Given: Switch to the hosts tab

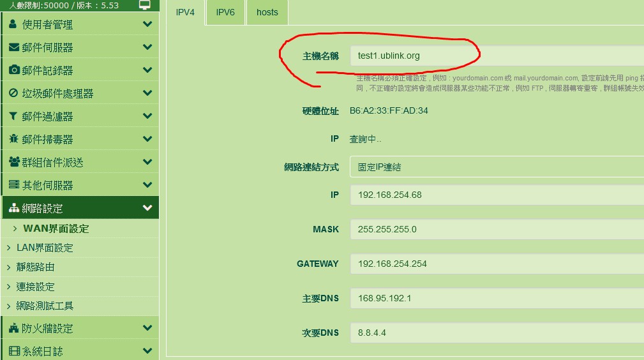Looking at the screenshot, I should pyautogui.click(x=267, y=12).
